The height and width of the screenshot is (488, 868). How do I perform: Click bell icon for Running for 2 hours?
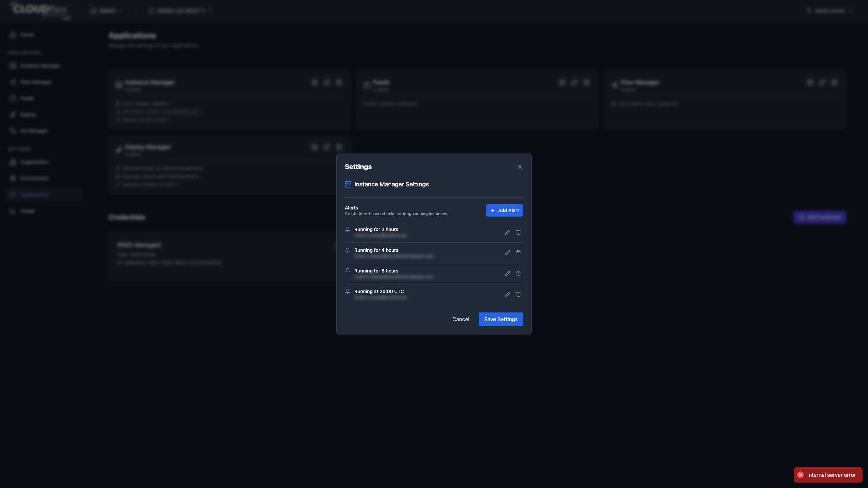[348, 229]
